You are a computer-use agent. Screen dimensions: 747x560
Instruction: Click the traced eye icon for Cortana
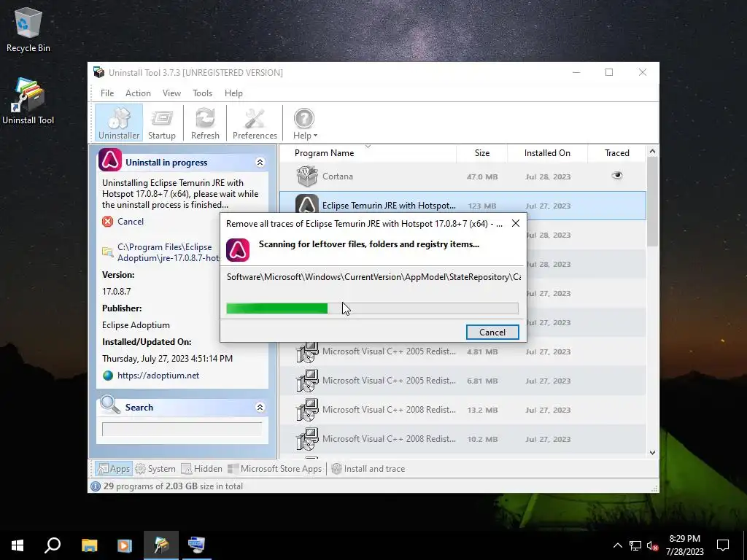pos(617,176)
